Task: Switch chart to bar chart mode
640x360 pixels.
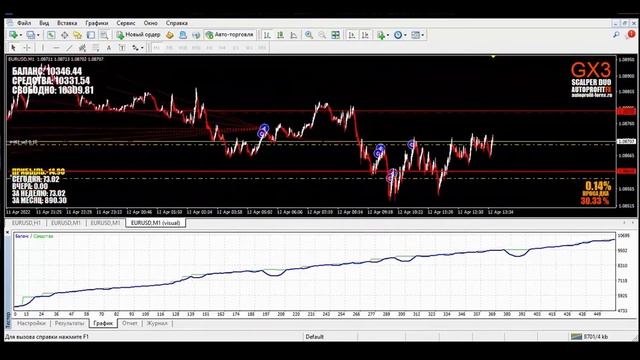Action: tap(267, 35)
